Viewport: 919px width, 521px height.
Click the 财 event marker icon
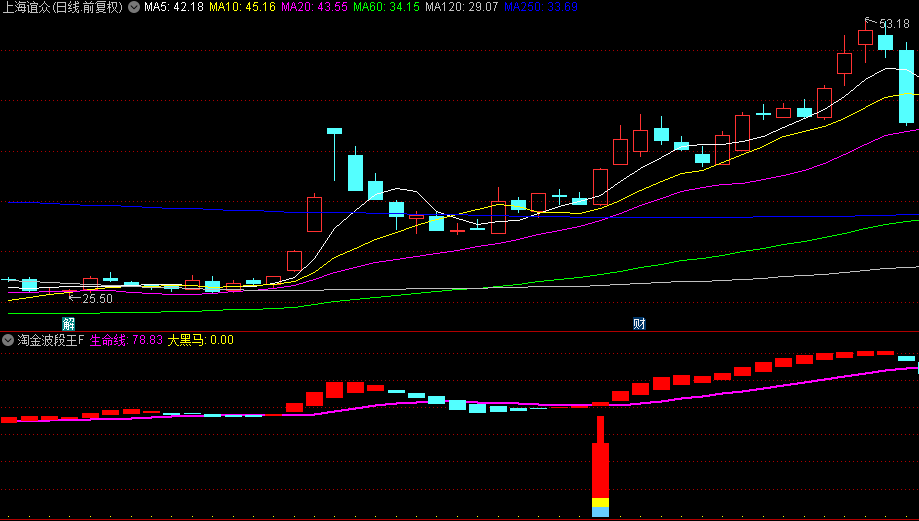pyautogui.click(x=639, y=324)
